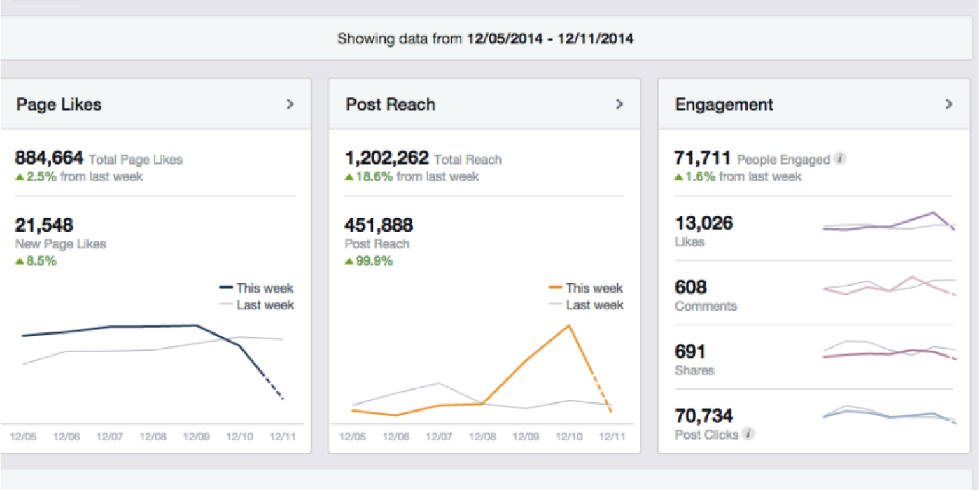Click the date range 12/05/2014 - 12/11/2014
The height and width of the screenshot is (490, 980).
(550, 39)
